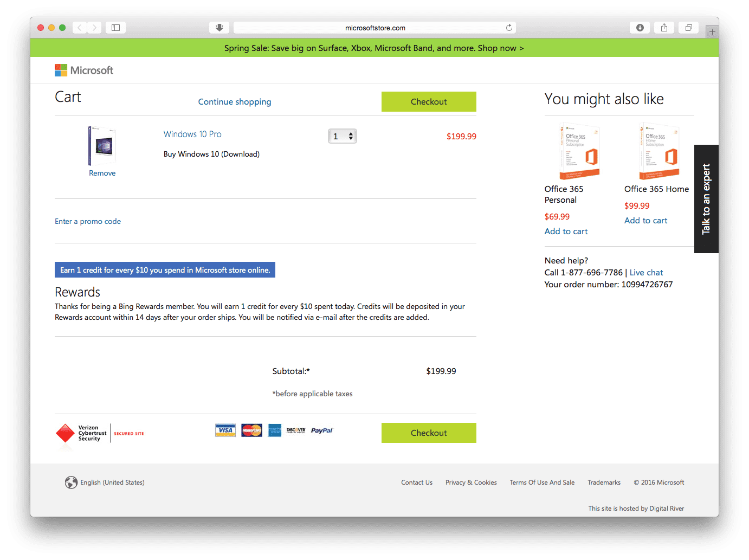Click the Share icon in toolbar
The image size is (749, 560).
point(664,28)
